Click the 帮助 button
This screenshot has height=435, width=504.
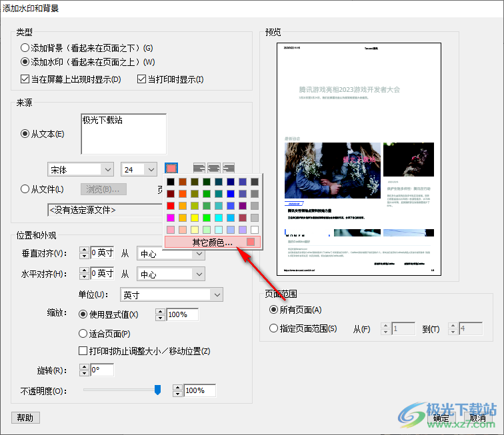coord(25,418)
